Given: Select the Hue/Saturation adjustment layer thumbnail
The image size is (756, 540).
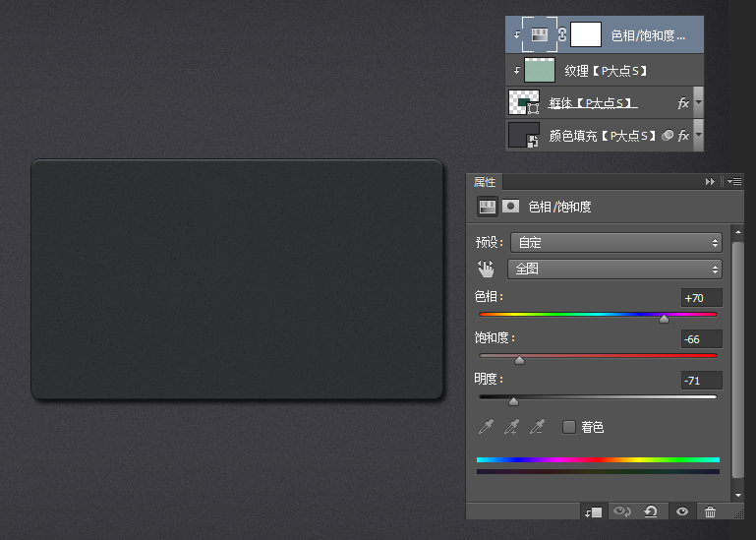Looking at the screenshot, I should pyautogui.click(x=540, y=34).
